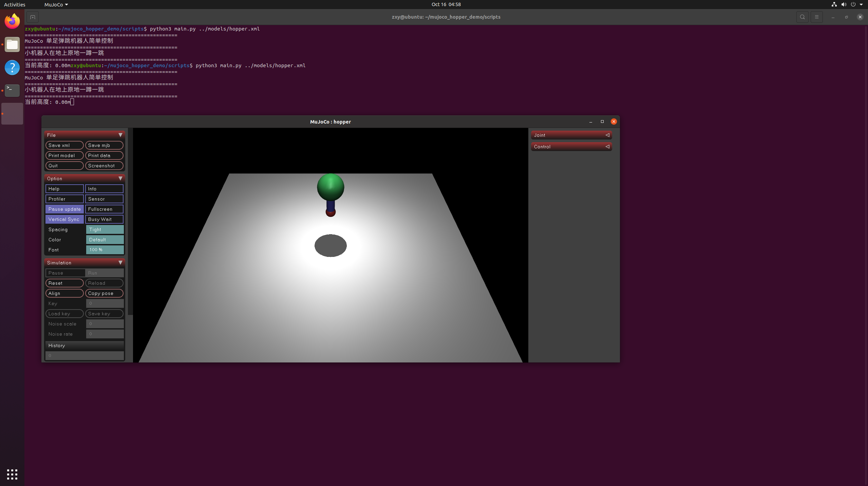Viewport: 868px width, 486px height.
Task: Open Help icon in the dock
Action: coord(12,68)
